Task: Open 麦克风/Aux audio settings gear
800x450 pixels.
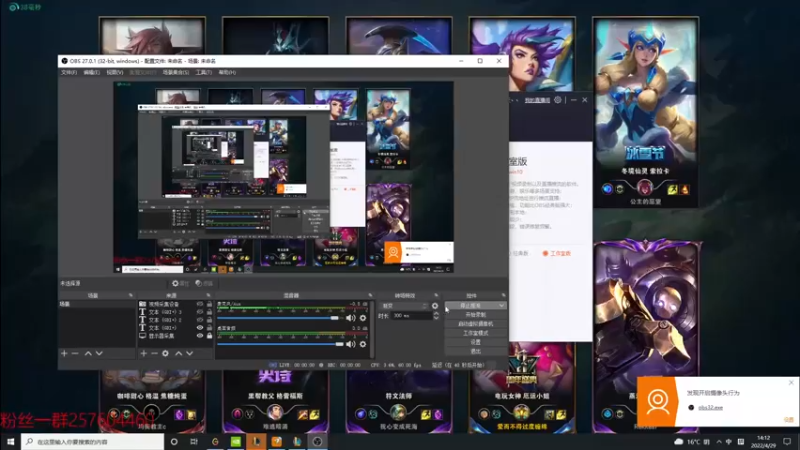Action: (x=363, y=318)
